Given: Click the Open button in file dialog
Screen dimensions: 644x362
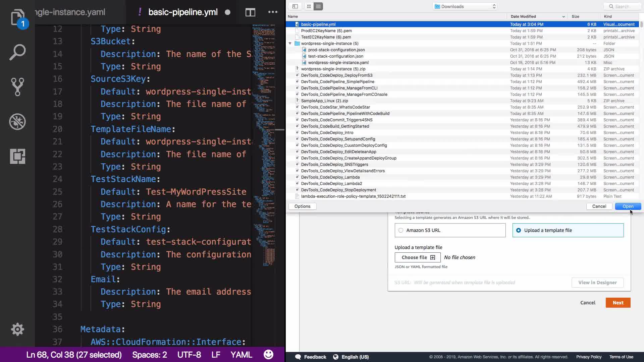Looking at the screenshot, I should pos(628,206).
